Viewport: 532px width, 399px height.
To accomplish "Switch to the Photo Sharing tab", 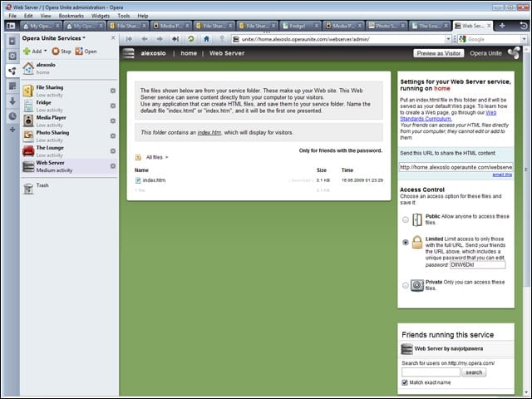I will click(387, 26).
